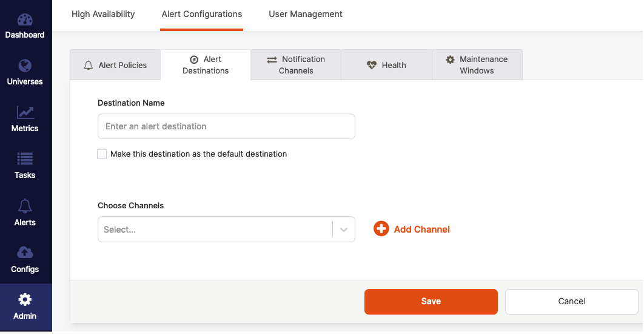Viewport: 644px width, 334px height.
Task: Go to the Notification Channels tab
Action: [x=296, y=65]
